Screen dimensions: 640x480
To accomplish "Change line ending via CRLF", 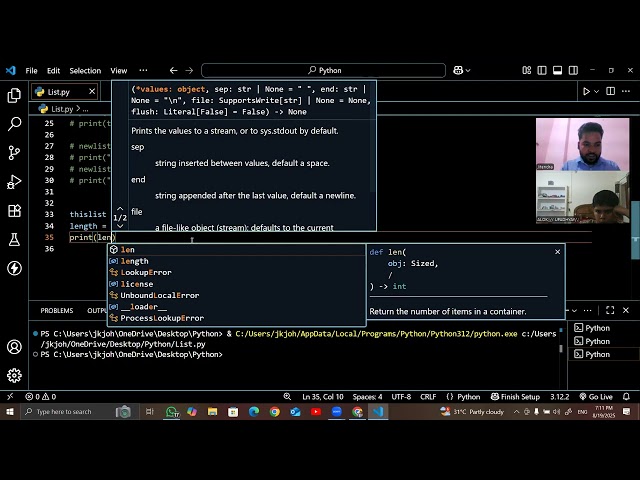I will (428, 397).
